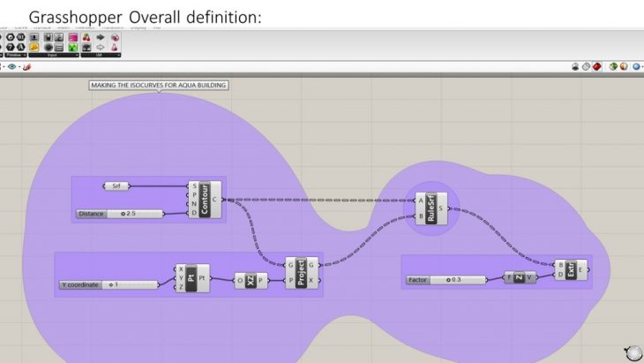
Task: Toggle the red shaded preview mode button
Action: [x=597, y=66]
